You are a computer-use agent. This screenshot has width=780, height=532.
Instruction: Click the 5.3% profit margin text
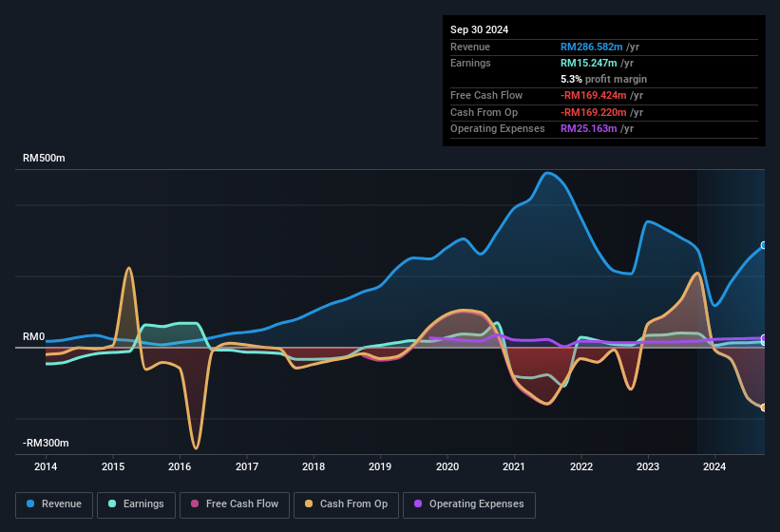click(x=603, y=79)
